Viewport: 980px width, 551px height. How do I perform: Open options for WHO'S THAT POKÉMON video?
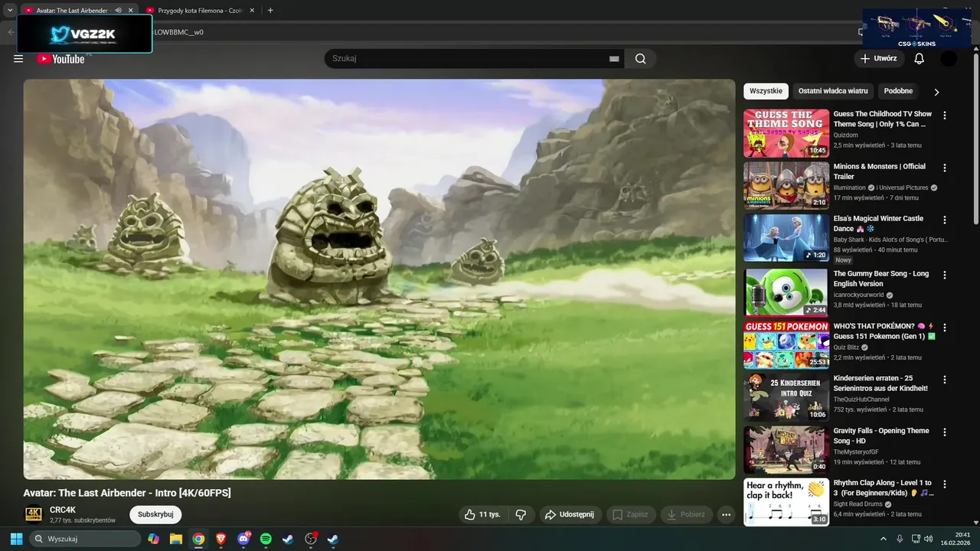click(945, 328)
